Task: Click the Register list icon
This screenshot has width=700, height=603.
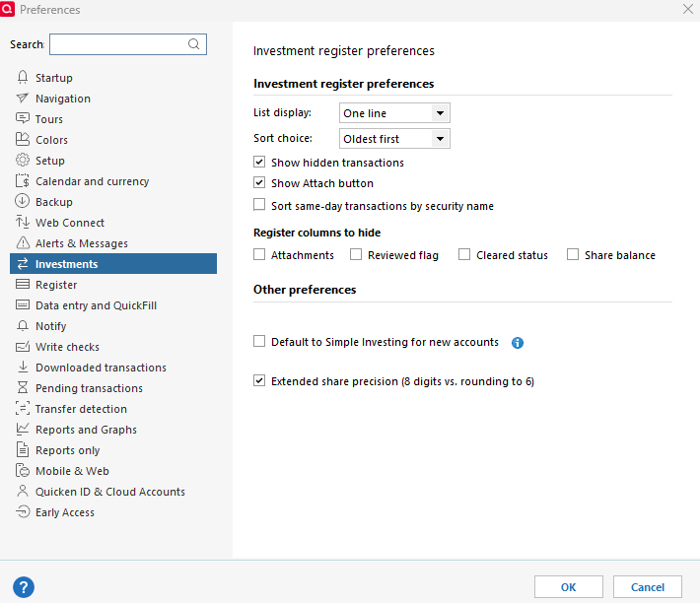Action: coord(23,284)
